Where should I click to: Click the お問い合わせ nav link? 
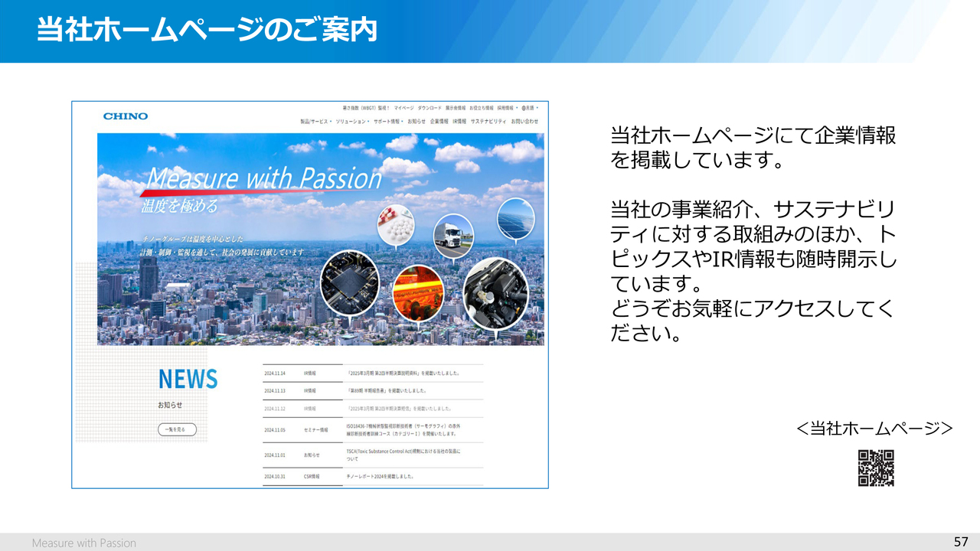click(524, 122)
